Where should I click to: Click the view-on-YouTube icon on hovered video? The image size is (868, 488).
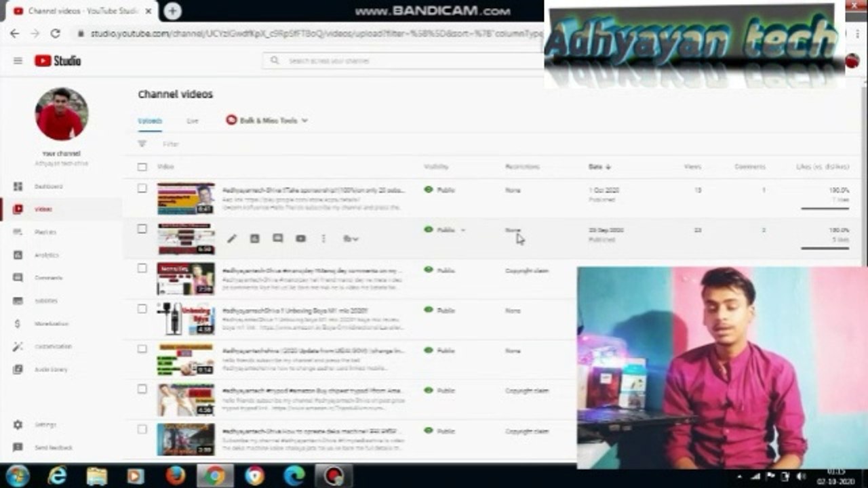click(x=301, y=239)
